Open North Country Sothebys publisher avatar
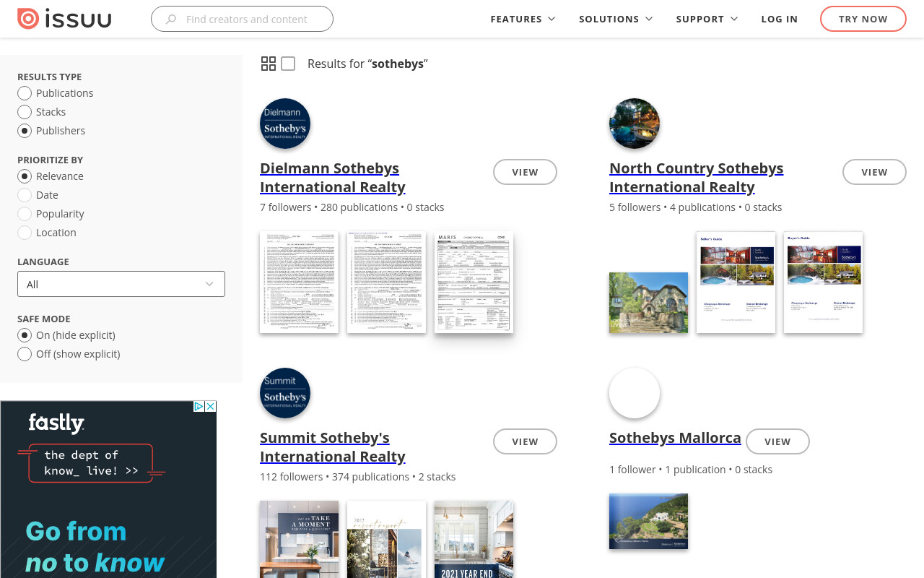The height and width of the screenshot is (578, 924). pyautogui.click(x=635, y=124)
